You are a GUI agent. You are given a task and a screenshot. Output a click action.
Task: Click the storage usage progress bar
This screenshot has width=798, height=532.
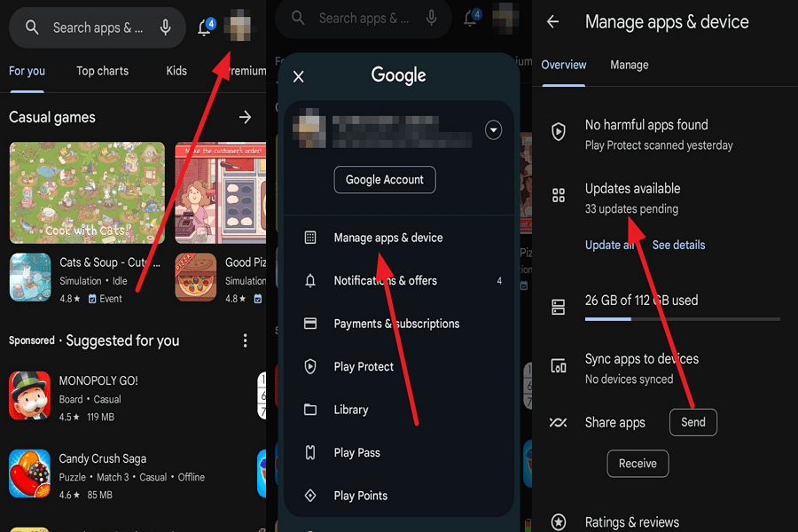point(682,319)
